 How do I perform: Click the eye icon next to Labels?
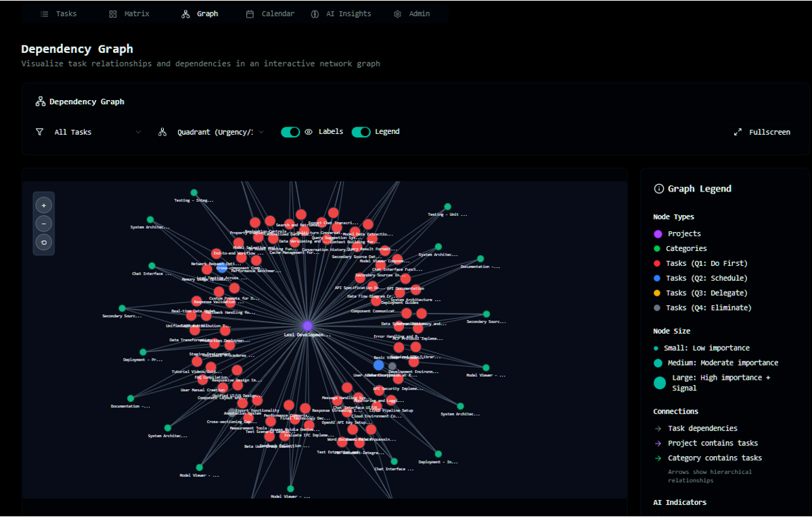(x=309, y=132)
